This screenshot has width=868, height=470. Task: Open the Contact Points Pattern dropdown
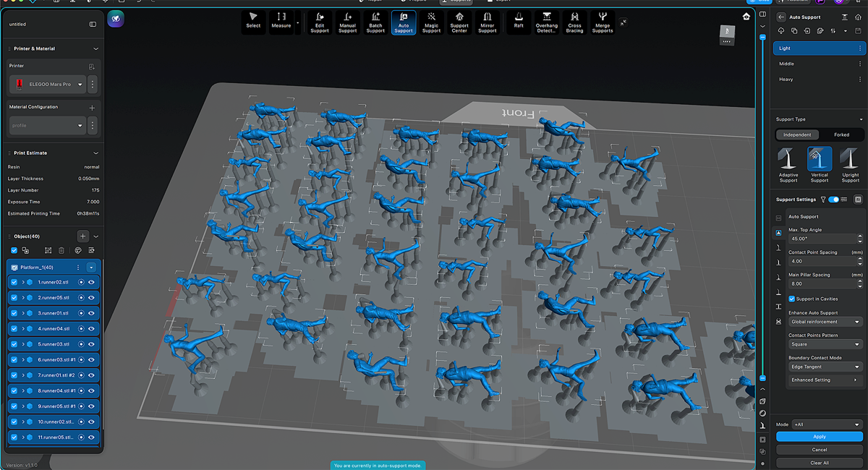click(825, 344)
